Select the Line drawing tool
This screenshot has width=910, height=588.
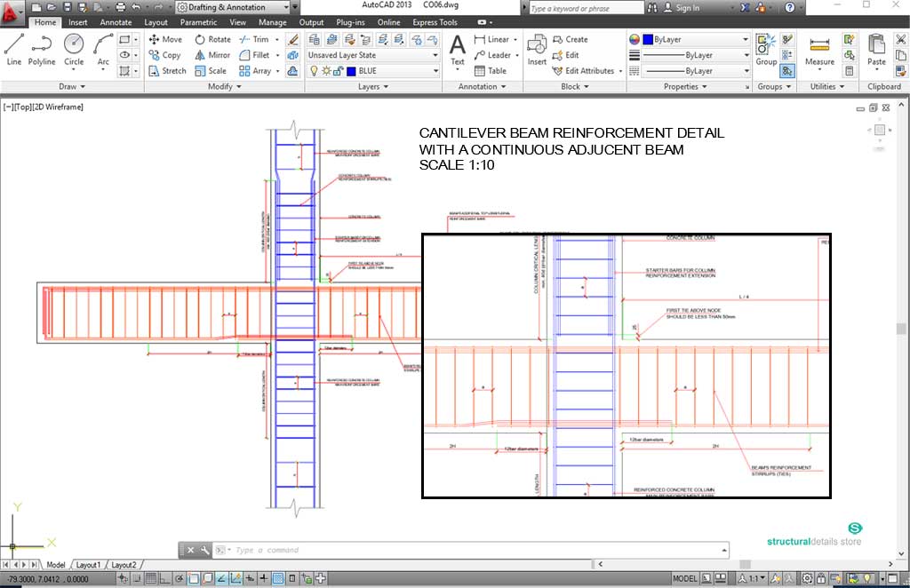(x=13, y=49)
